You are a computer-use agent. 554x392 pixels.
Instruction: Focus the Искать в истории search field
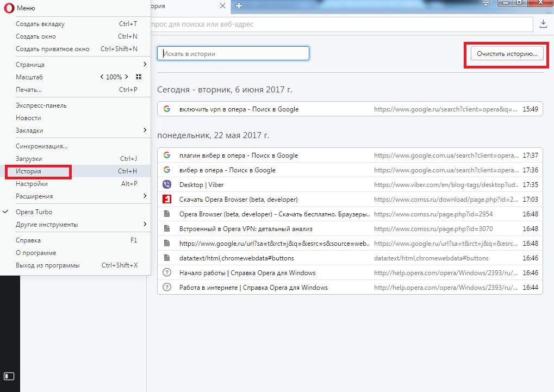pos(233,54)
